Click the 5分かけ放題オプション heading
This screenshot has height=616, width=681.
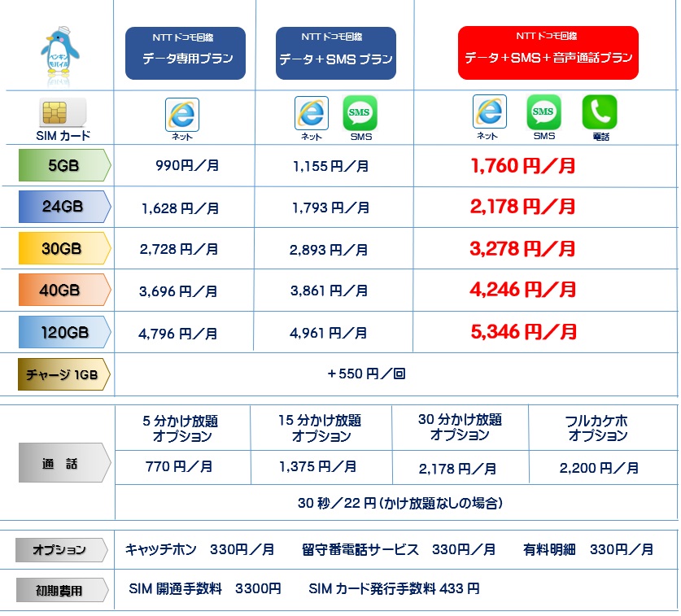coord(181,428)
